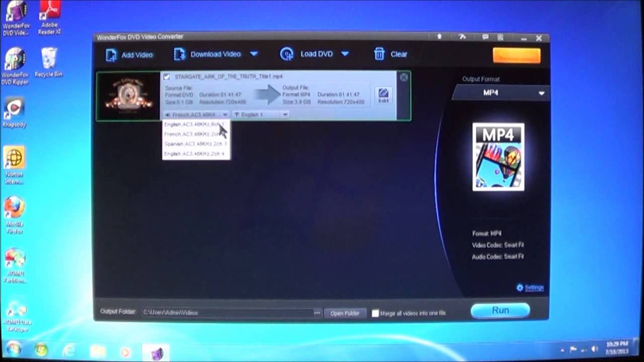Click the Output Folder path field
The height and width of the screenshot is (362, 644).
(x=227, y=313)
